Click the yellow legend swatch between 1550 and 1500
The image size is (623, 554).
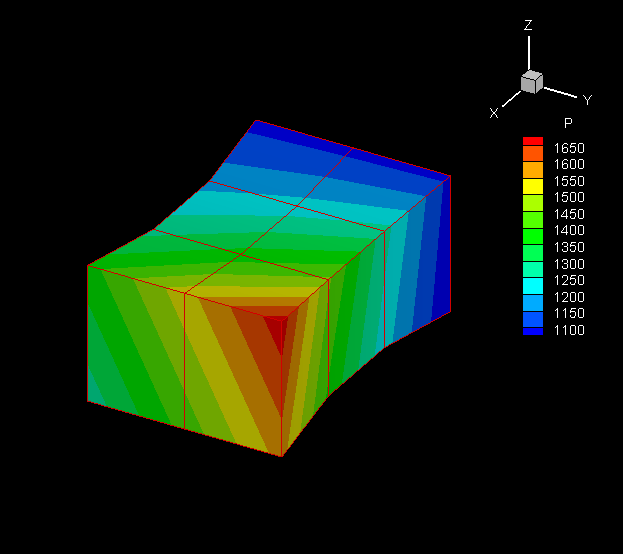click(533, 186)
